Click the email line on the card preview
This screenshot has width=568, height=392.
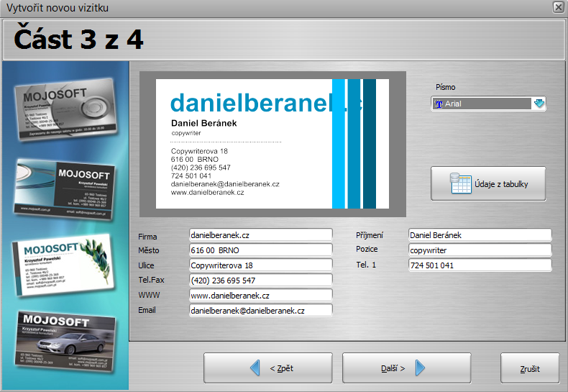(225, 184)
